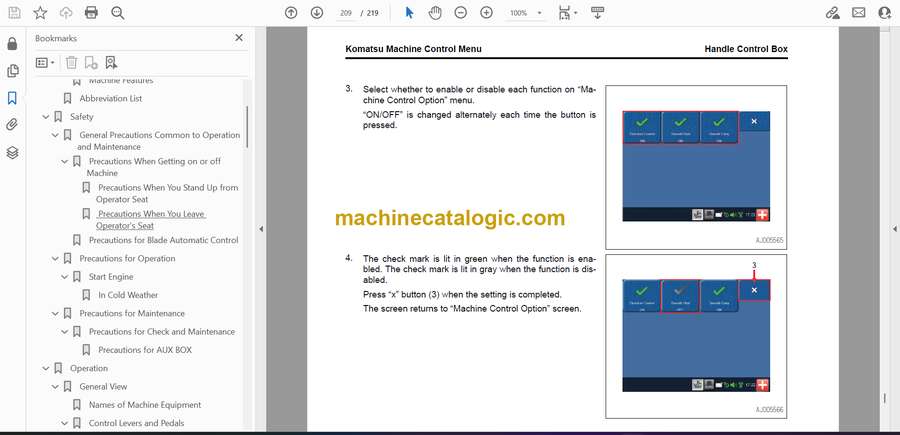900x435 pixels.
Task: Collapse the General View node
Action: click(x=55, y=386)
